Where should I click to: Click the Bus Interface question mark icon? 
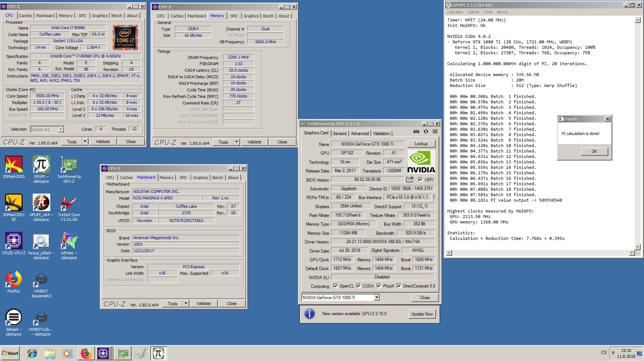[x=433, y=197]
